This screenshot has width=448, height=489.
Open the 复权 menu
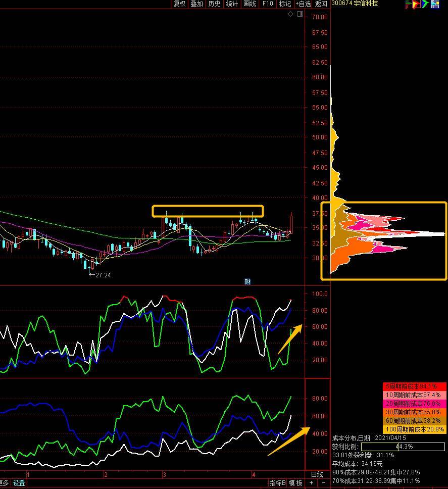pos(180,4)
